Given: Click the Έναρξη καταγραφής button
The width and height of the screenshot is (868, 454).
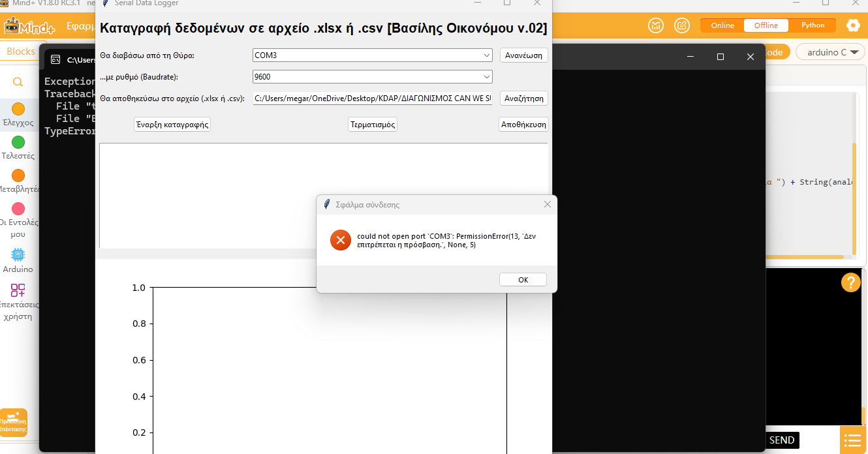Looking at the screenshot, I should [x=172, y=125].
